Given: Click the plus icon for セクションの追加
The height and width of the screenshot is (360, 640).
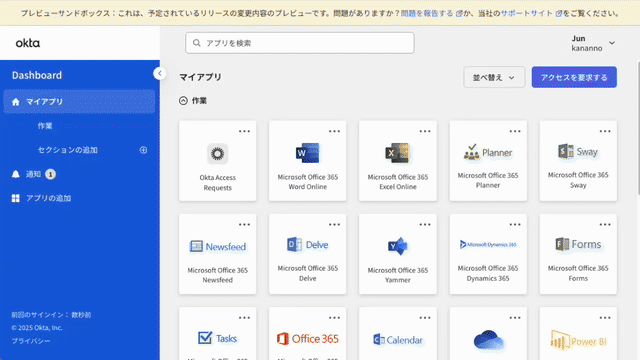Looking at the screenshot, I should pos(143,150).
